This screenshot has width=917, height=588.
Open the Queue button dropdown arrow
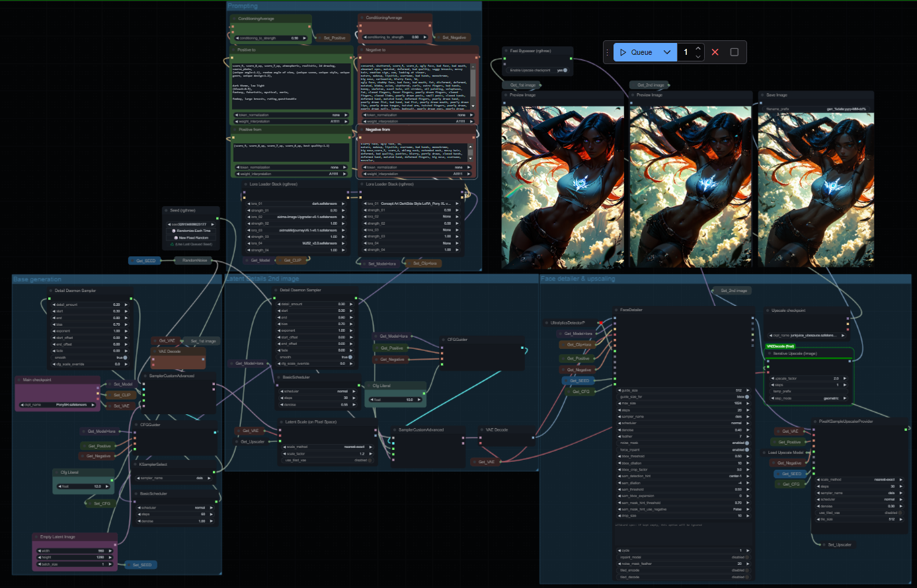tap(667, 52)
